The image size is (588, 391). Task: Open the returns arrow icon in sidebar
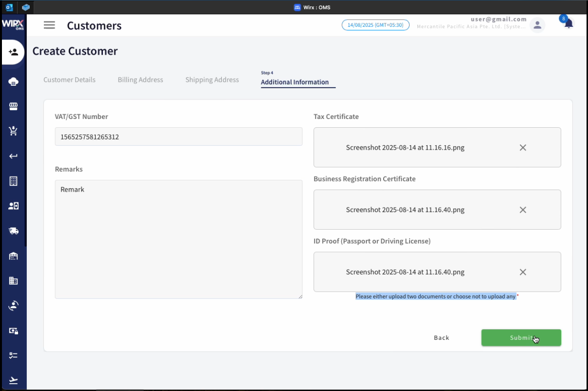[13, 156]
